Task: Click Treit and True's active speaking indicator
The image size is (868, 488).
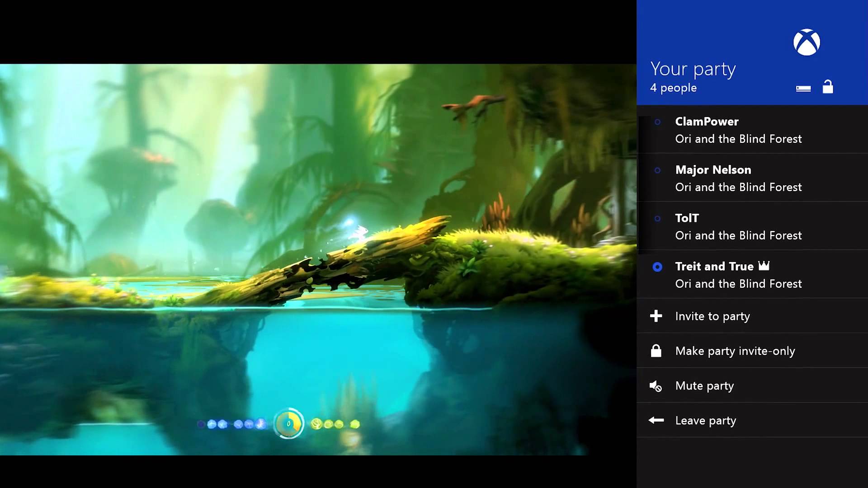Action: pos(657,267)
